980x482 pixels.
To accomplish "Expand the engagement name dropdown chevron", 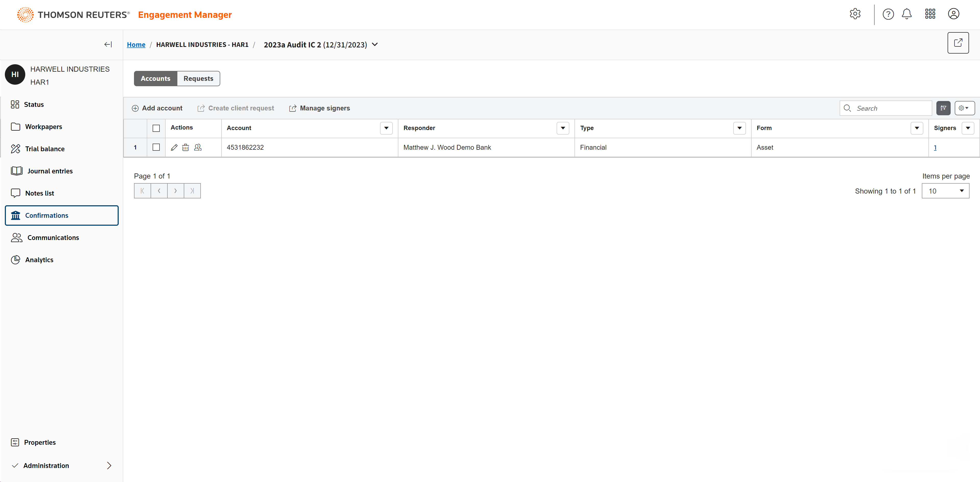I will tap(375, 44).
